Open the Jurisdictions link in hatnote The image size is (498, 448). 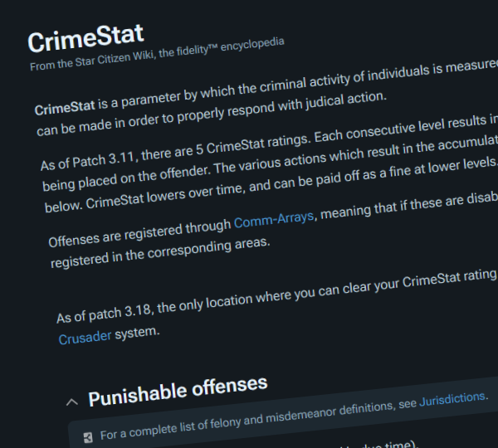(x=452, y=399)
